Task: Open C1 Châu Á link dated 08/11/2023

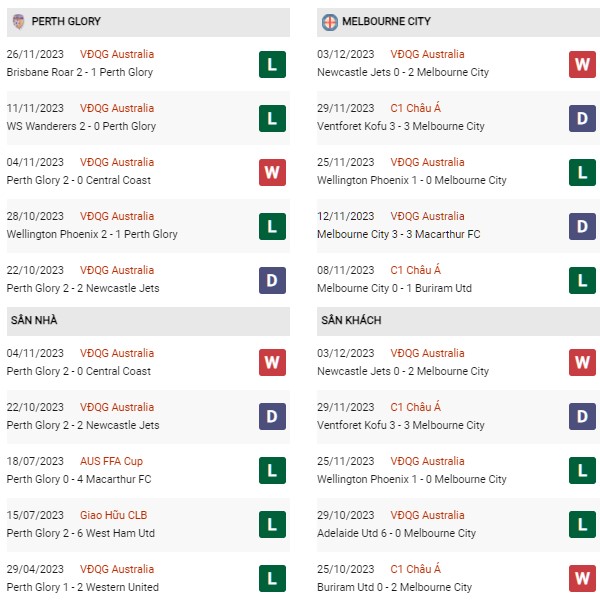Action: (x=416, y=270)
